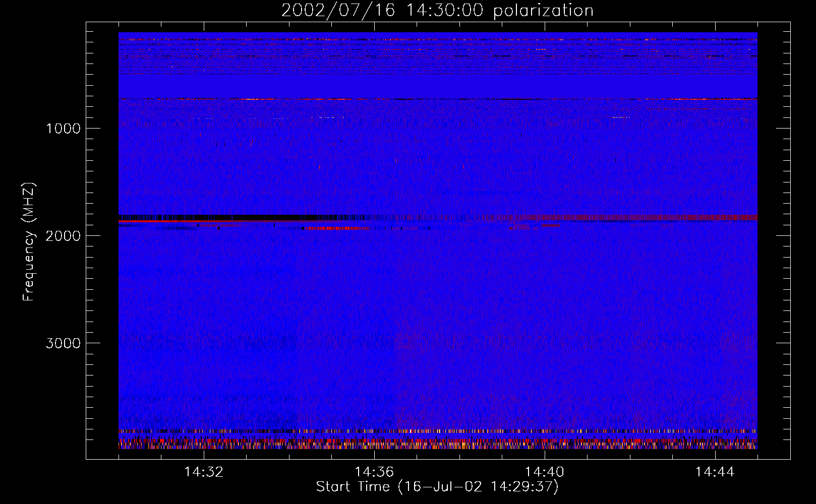Click the 14:36 time tick label
The image size is (816, 504).
tap(374, 472)
